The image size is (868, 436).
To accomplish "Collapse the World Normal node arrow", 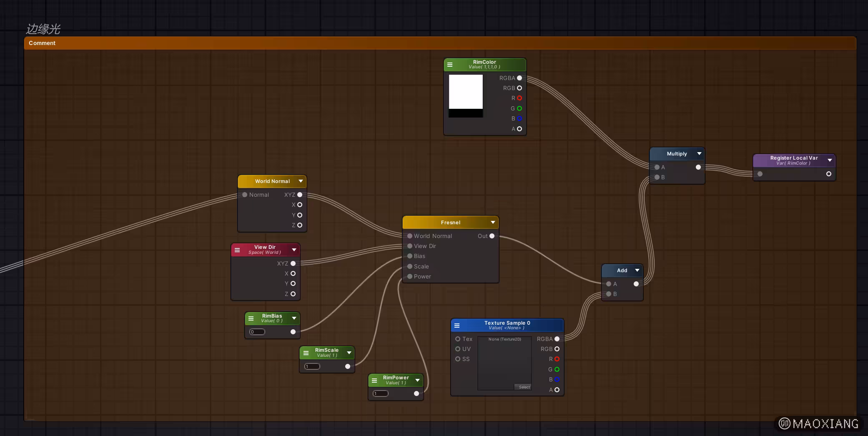I will pyautogui.click(x=301, y=181).
